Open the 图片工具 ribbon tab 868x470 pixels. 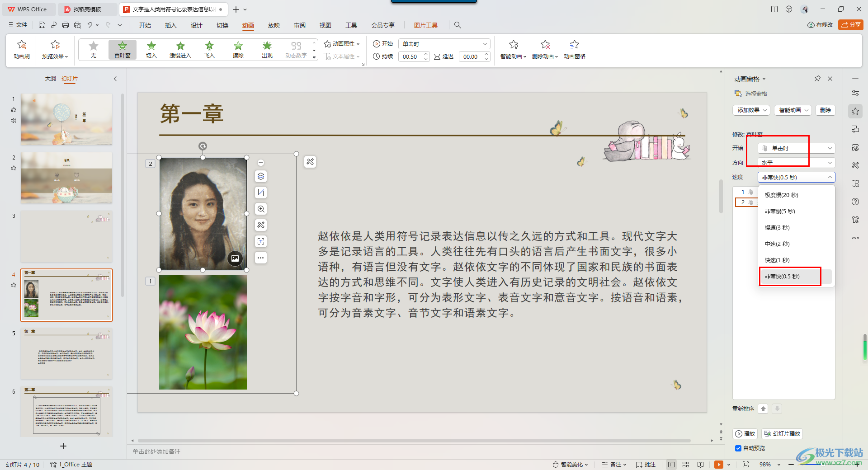click(425, 25)
